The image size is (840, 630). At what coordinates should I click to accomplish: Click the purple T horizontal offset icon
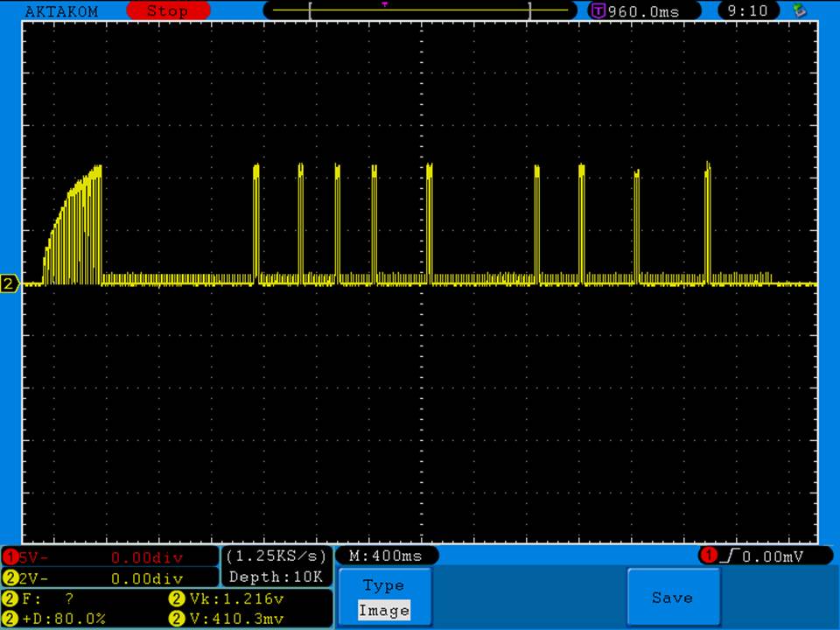pos(598,11)
